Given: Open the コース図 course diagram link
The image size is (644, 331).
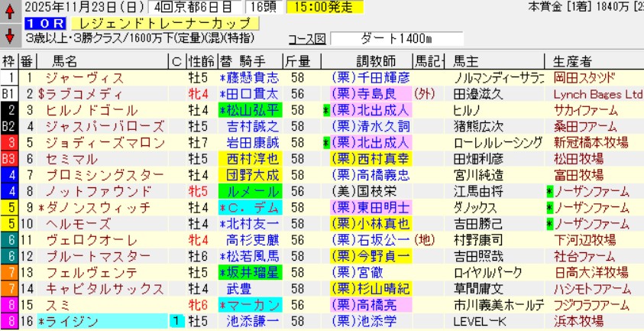Looking at the screenshot, I should [x=306, y=38].
